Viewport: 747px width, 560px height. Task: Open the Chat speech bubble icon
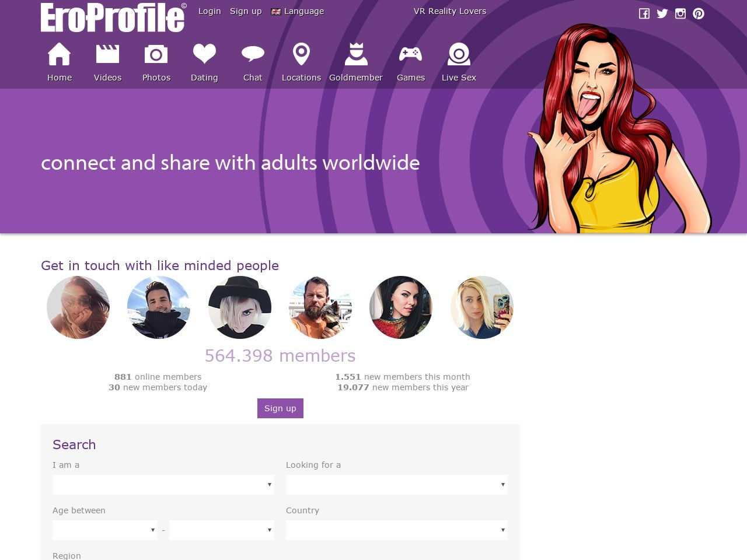[253, 54]
